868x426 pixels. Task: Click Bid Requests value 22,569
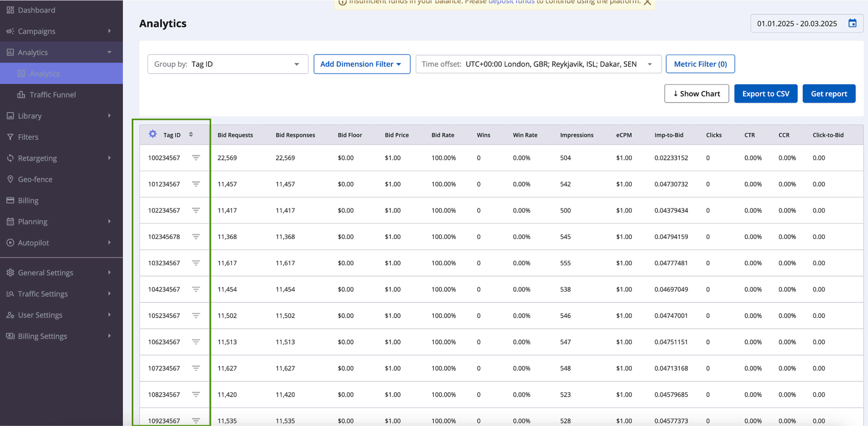227,158
